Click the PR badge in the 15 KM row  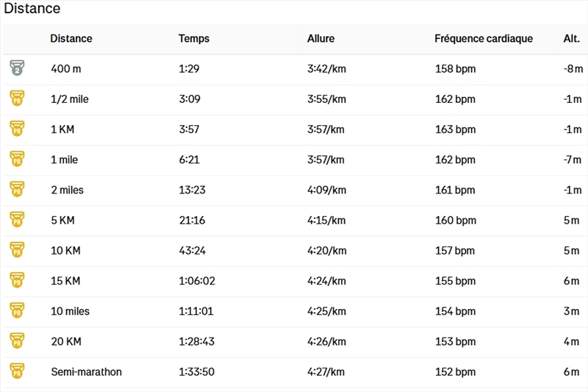coord(17,280)
